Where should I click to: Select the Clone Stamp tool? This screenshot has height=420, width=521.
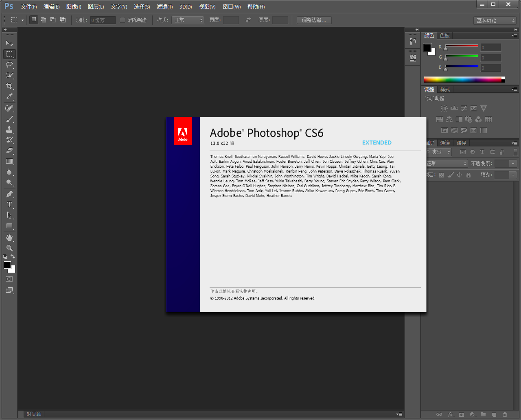[9, 129]
